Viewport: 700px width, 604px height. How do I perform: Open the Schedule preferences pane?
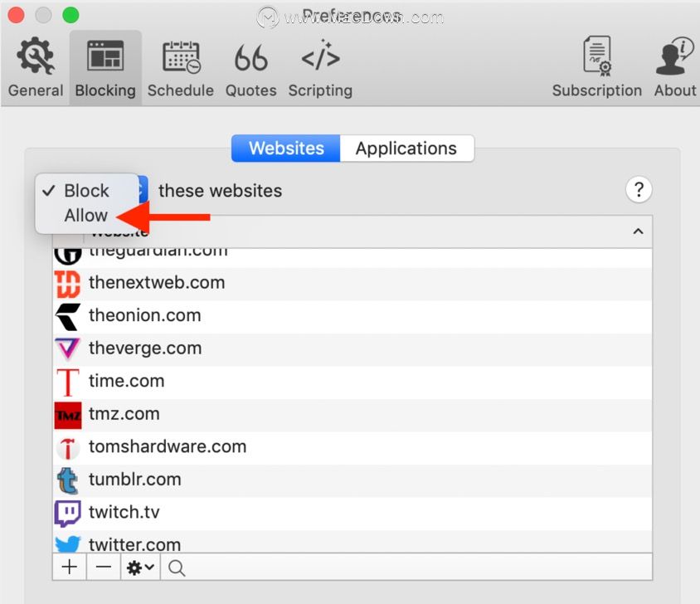[x=180, y=68]
